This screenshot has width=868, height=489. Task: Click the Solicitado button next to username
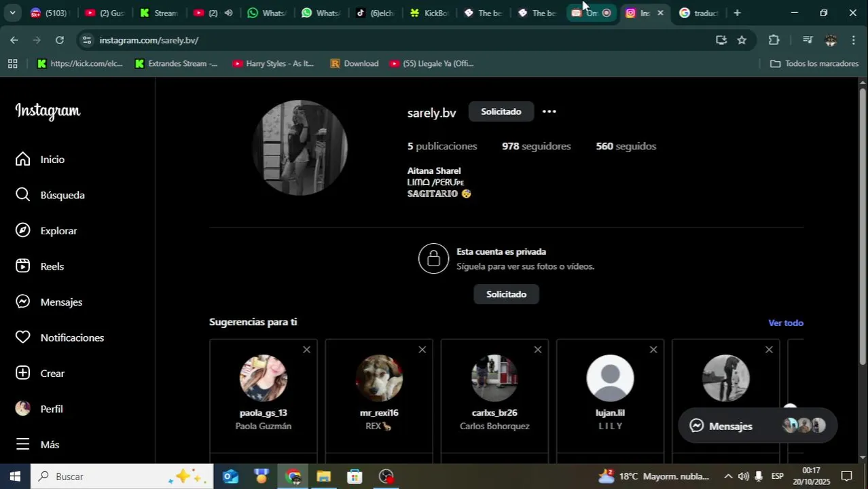(501, 111)
